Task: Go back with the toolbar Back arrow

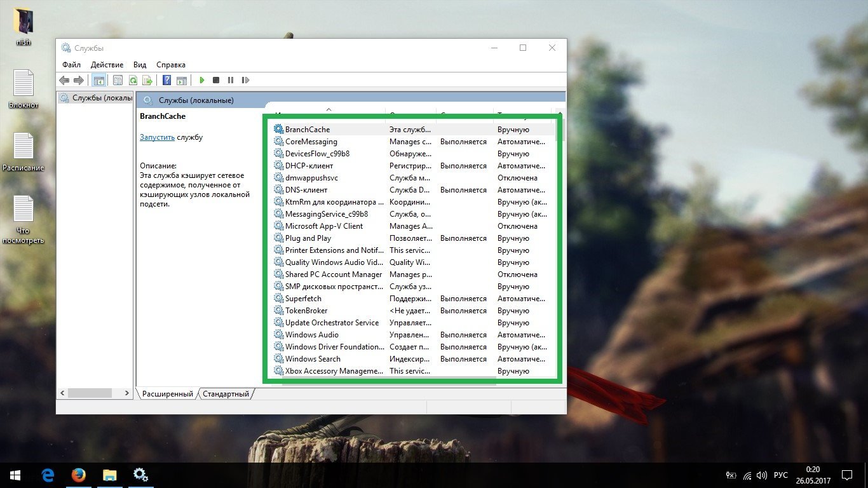Action: [64, 80]
